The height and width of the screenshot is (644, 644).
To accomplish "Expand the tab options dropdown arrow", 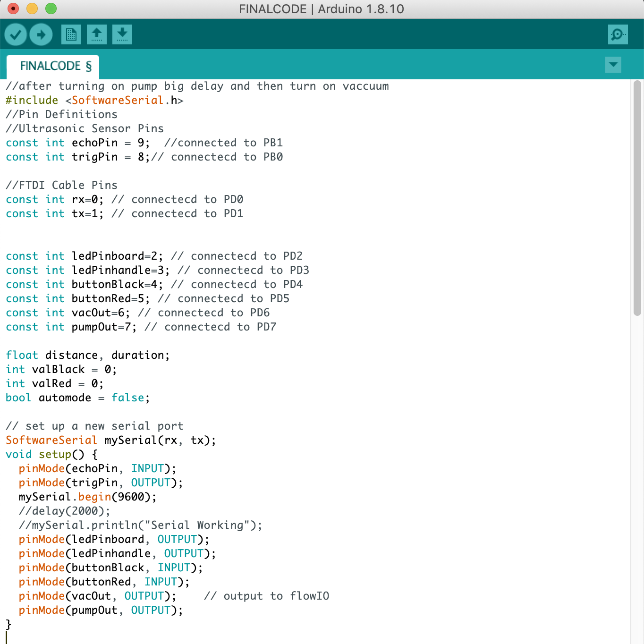I will (x=613, y=65).
